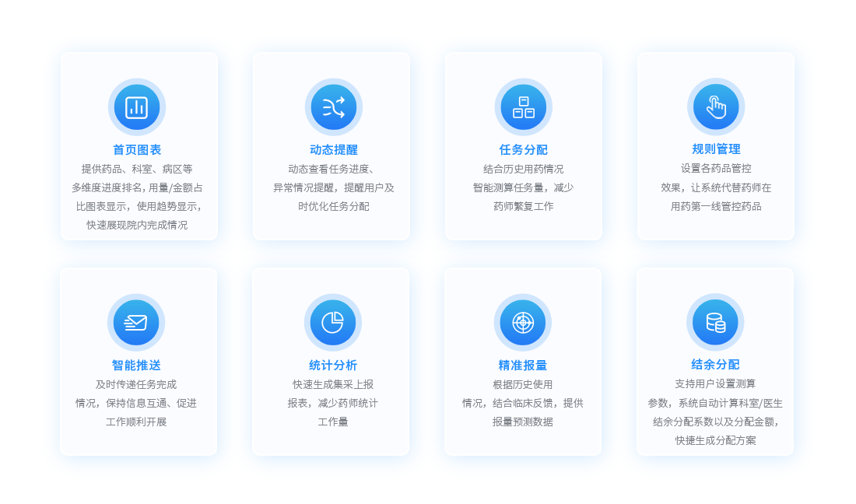Screen dimensions: 856x504
Task: Click the 智能推送 heading
Action: click(x=136, y=366)
